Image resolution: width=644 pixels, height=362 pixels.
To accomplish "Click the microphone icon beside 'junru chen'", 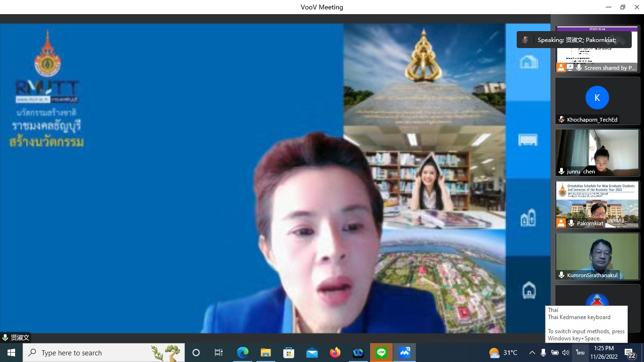I will pyautogui.click(x=561, y=171).
